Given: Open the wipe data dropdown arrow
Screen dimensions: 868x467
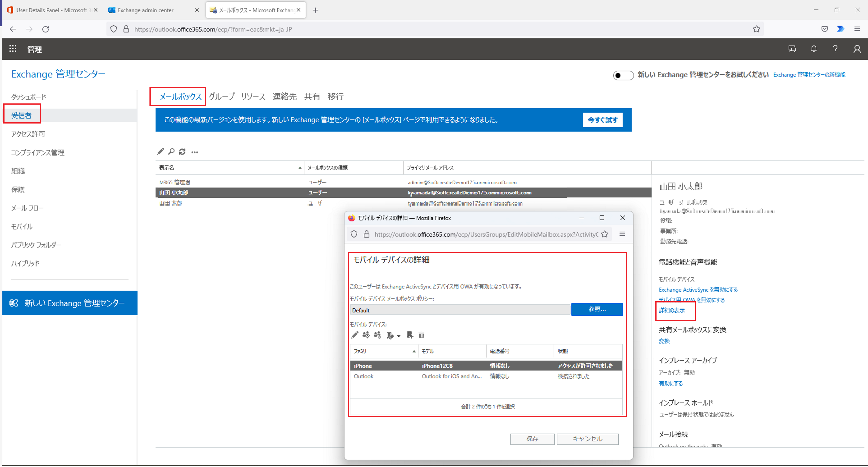Looking at the screenshot, I should (399, 336).
